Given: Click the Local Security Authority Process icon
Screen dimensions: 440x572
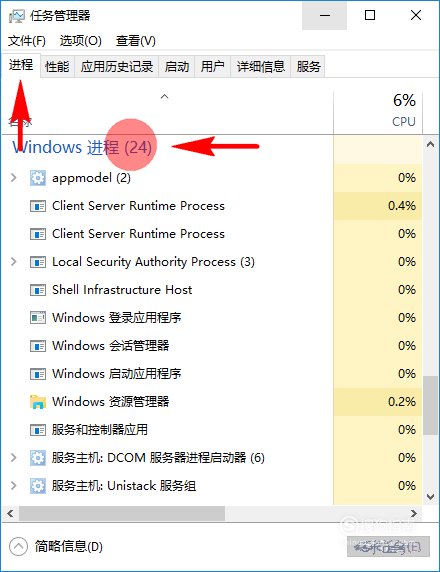Looking at the screenshot, I should (38, 262).
